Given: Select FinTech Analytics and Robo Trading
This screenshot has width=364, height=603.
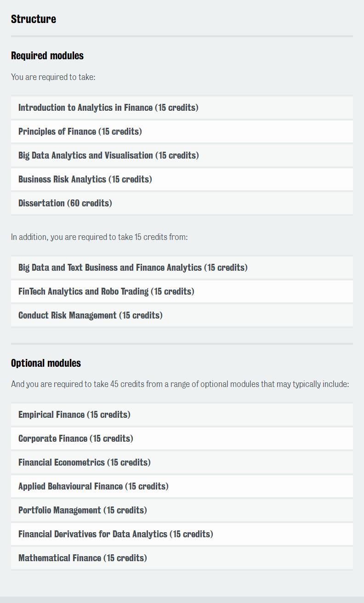Looking at the screenshot, I should pos(182,291).
